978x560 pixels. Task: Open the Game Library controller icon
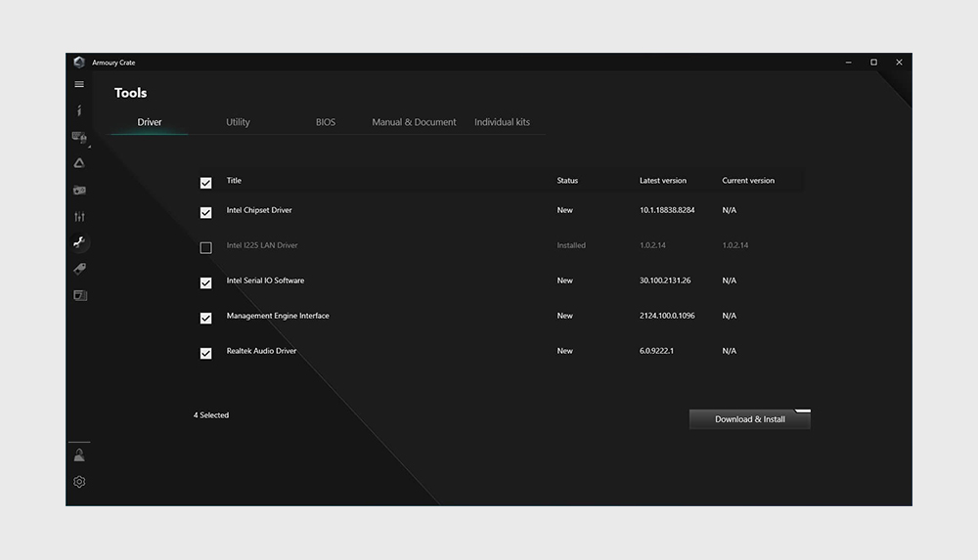click(79, 190)
